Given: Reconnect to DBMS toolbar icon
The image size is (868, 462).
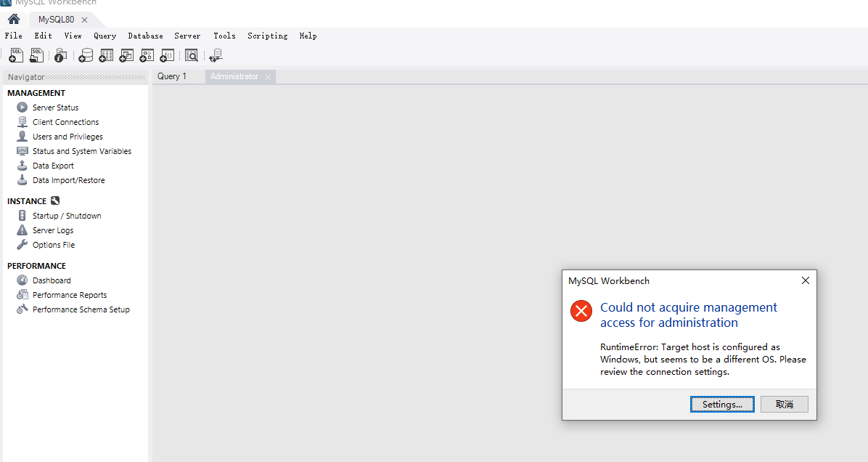Looking at the screenshot, I should coord(216,55).
